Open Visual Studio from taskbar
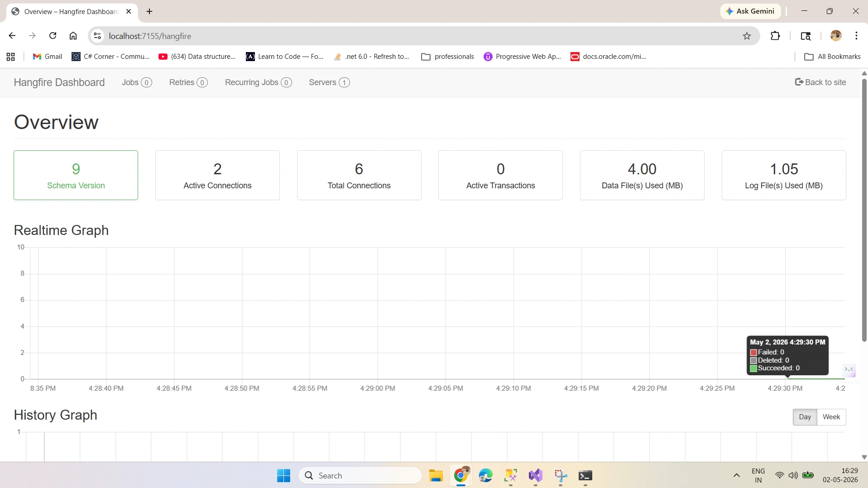868x488 pixels. (x=535, y=476)
